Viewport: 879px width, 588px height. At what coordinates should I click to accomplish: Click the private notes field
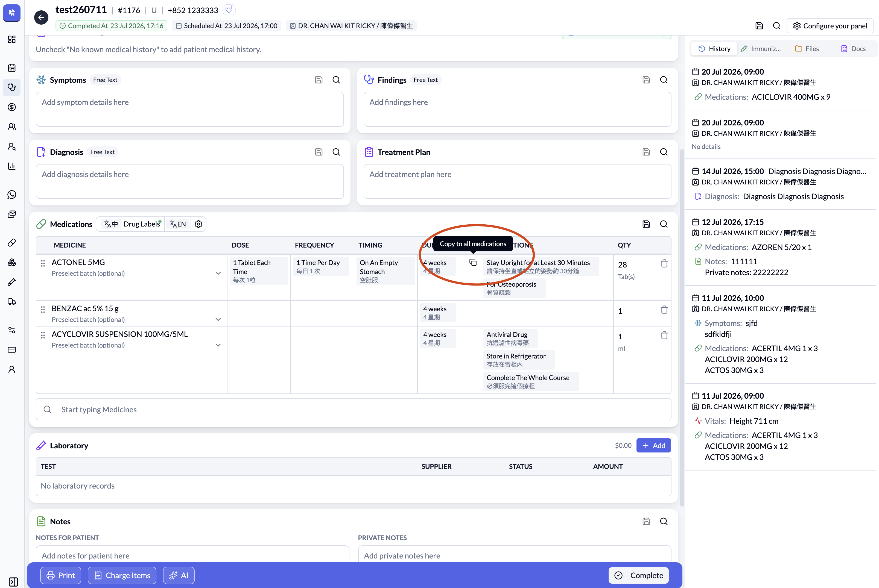515,555
